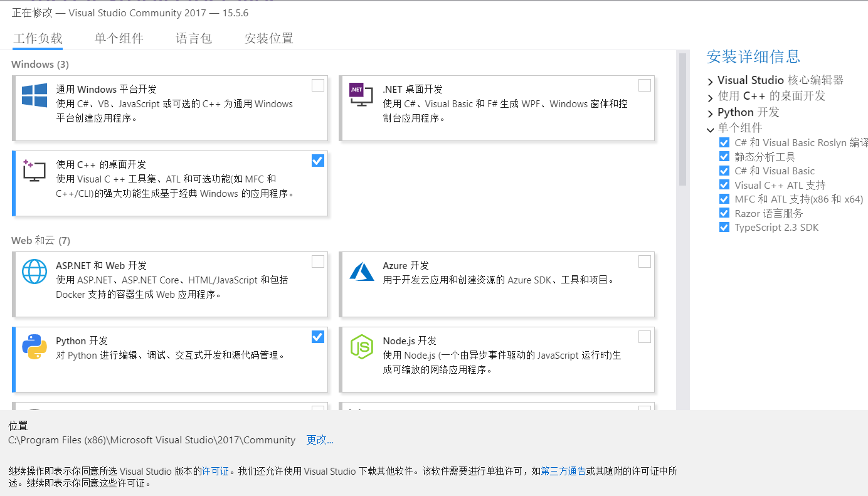Click the 安装详细信息 heading

pos(753,56)
